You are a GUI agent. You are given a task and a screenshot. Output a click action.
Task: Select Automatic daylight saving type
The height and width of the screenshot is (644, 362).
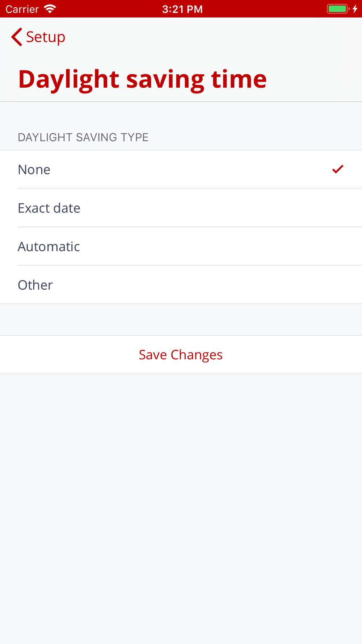point(49,246)
